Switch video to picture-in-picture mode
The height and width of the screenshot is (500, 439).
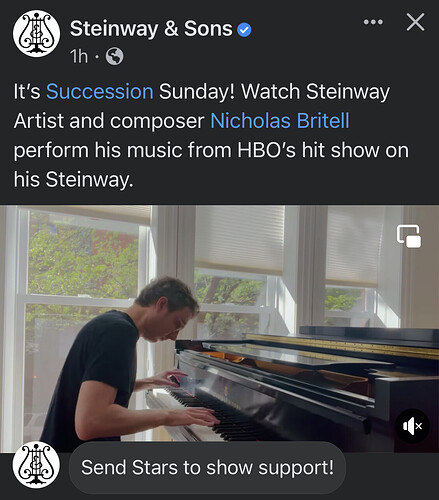(x=409, y=236)
